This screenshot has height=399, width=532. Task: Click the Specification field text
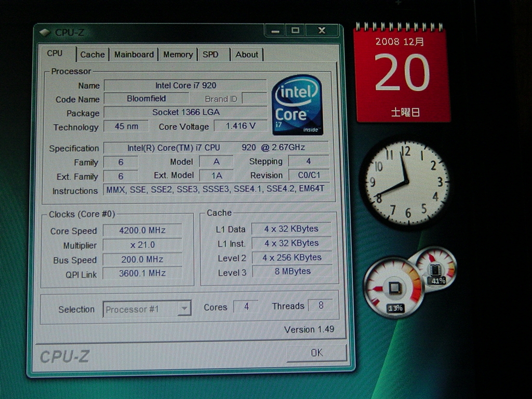[x=216, y=147]
